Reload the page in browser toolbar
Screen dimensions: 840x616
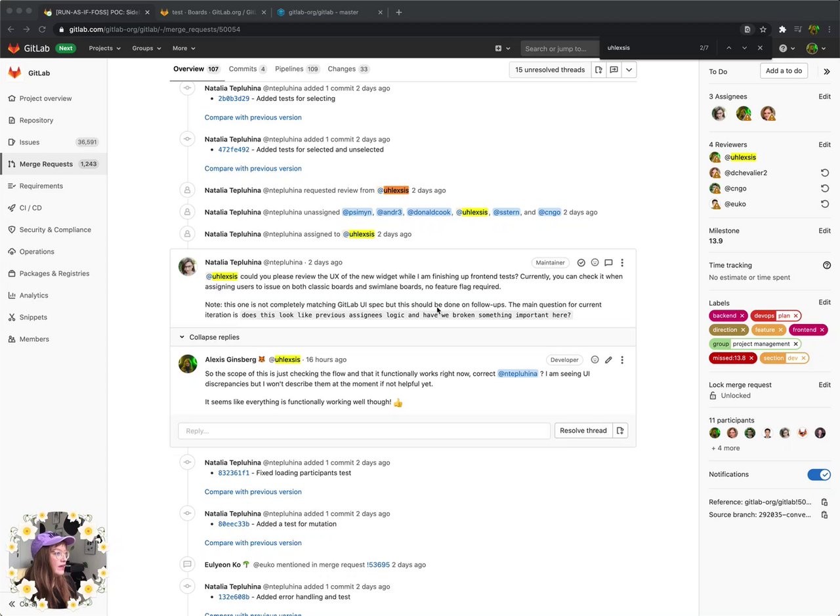click(x=43, y=30)
